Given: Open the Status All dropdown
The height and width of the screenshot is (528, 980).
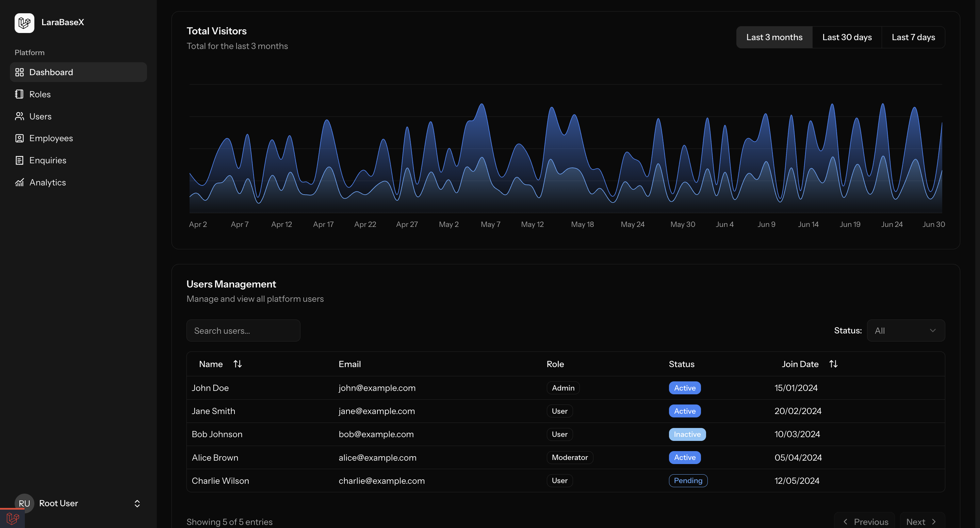Looking at the screenshot, I should click(906, 331).
